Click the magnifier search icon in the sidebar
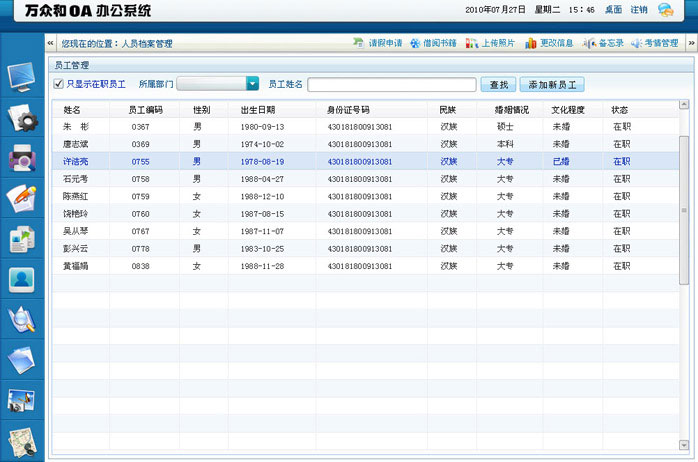Screen dimensions: 698x462 point(22,319)
